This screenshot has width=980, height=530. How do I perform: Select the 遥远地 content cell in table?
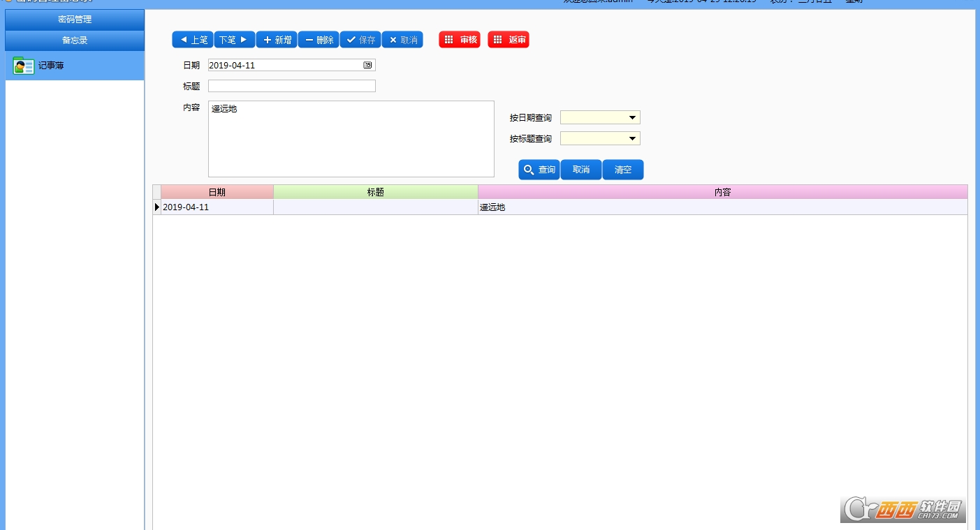click(723, 207)
